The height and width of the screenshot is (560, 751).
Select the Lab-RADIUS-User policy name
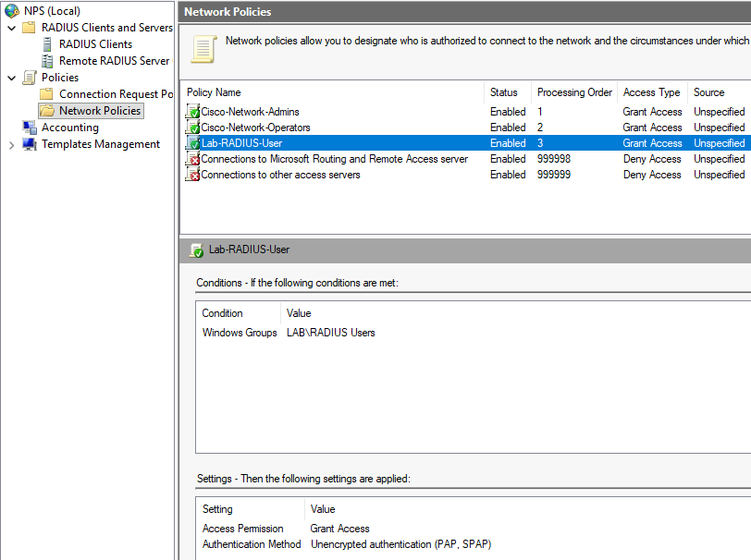[x=242, y=143]
